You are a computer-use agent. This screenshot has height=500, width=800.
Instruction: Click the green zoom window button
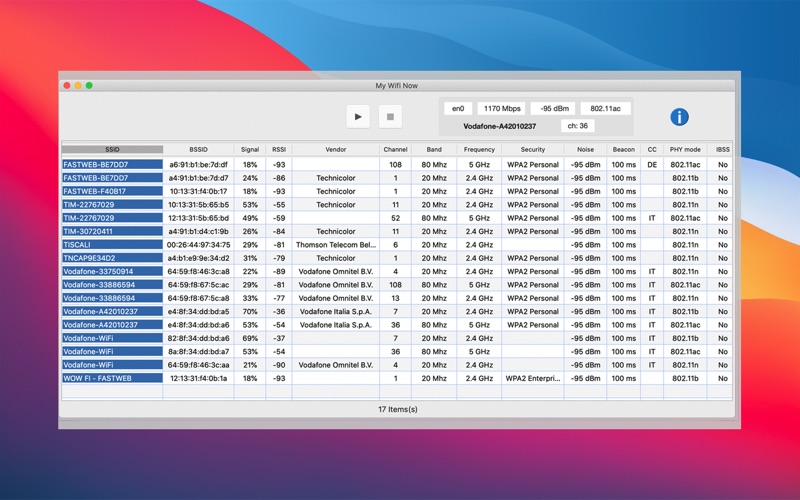click(x=89, y=85)
